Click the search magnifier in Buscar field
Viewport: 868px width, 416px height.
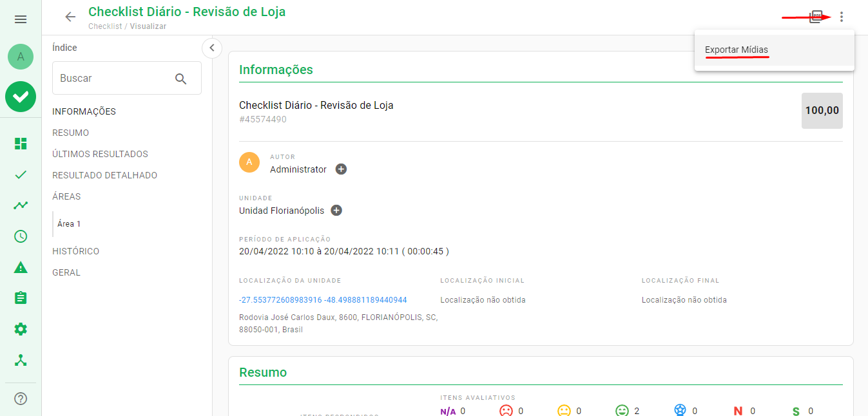click(x=180, y=77)
